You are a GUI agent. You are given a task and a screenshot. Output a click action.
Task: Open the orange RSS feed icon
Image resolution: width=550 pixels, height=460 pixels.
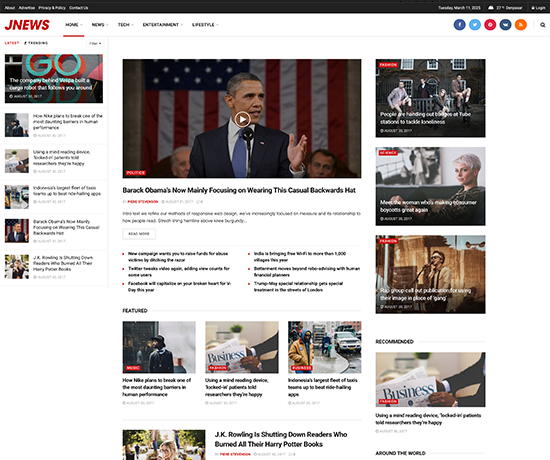521,25
